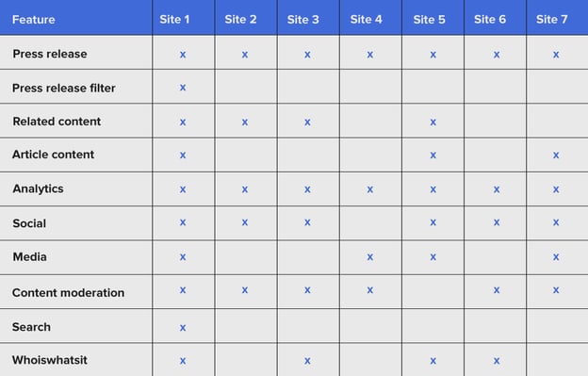Select the Site 5 column header
The width and height of the screenshot is (588, 376).
point(429,20)
